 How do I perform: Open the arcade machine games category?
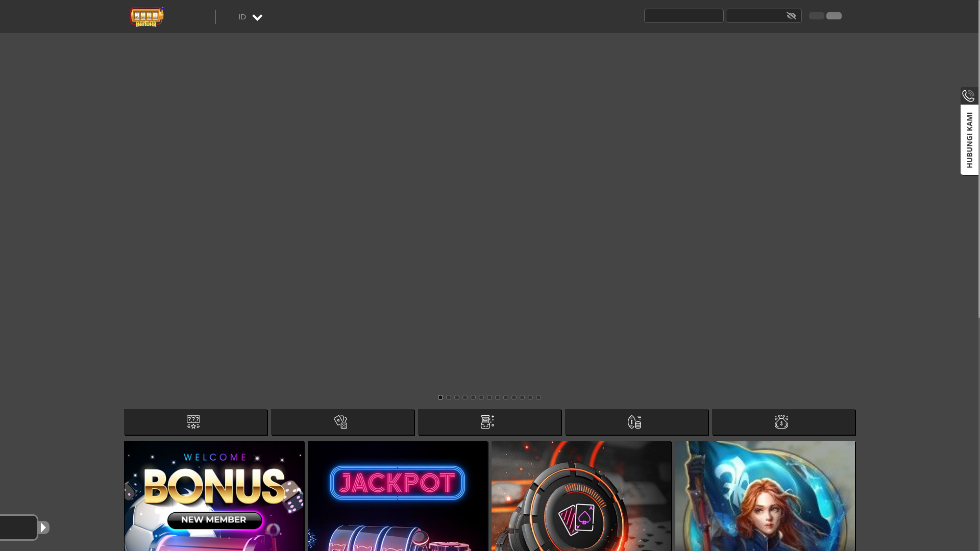coord(489,422)
